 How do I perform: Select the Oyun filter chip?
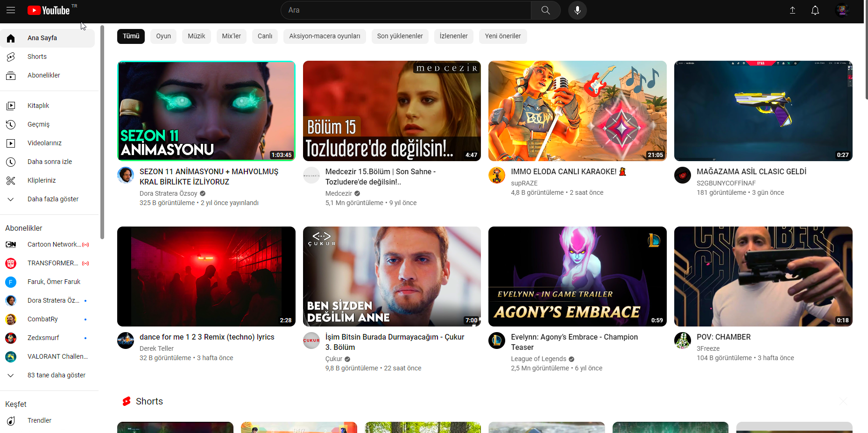coord(163,36)
